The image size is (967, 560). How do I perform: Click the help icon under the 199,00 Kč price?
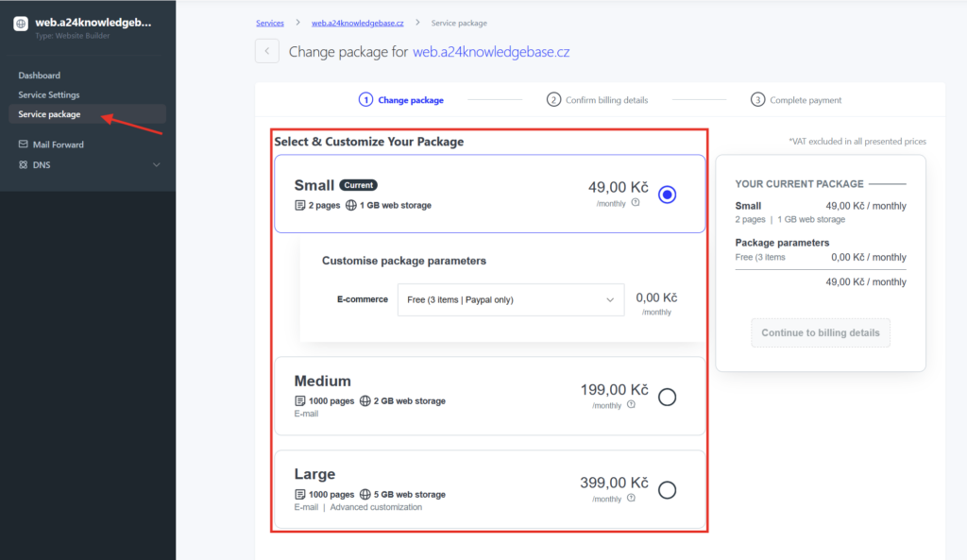(x=631, y=405)
